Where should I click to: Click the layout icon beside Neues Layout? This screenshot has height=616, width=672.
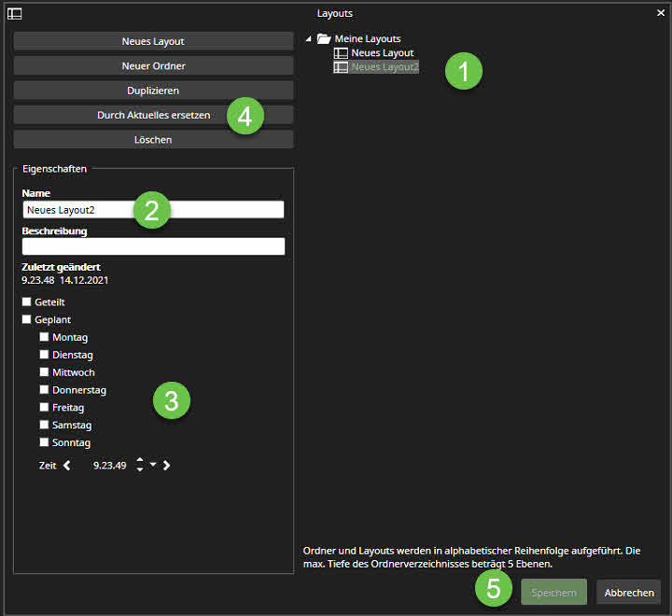point(341,53)
